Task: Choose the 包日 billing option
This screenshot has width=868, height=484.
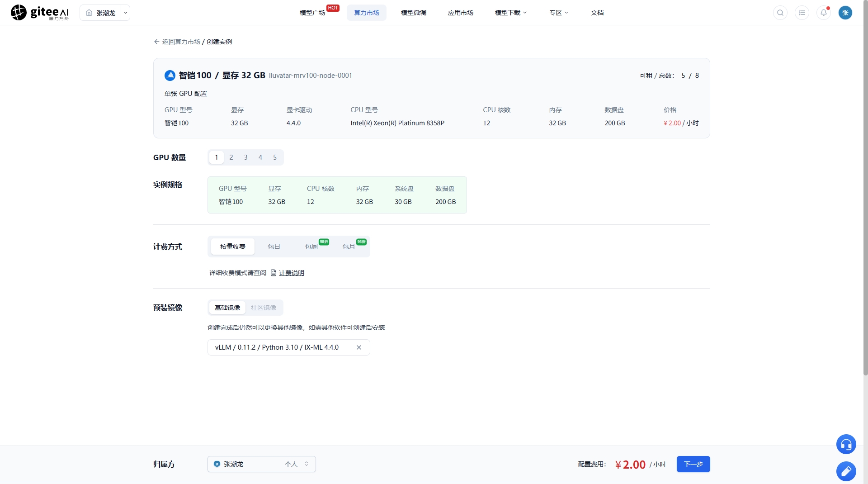Action: (274, 247)
